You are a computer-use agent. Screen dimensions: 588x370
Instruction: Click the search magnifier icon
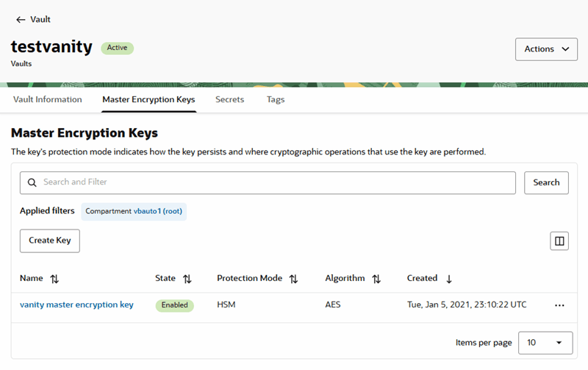(32, 182)
